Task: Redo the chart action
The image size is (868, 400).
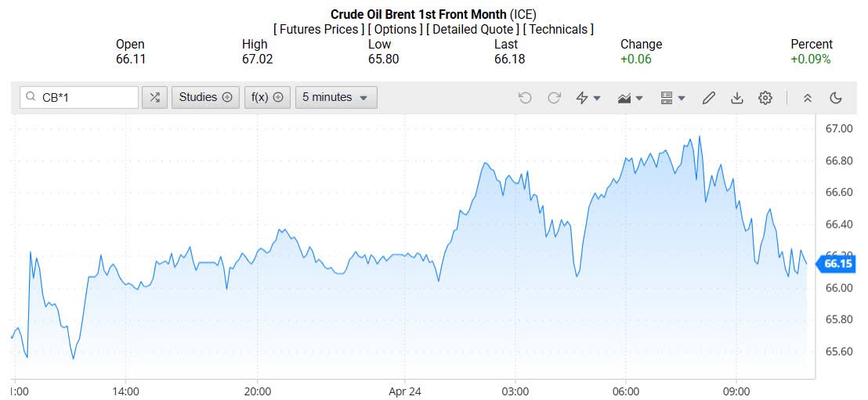Action: click(x=554, y=98)
